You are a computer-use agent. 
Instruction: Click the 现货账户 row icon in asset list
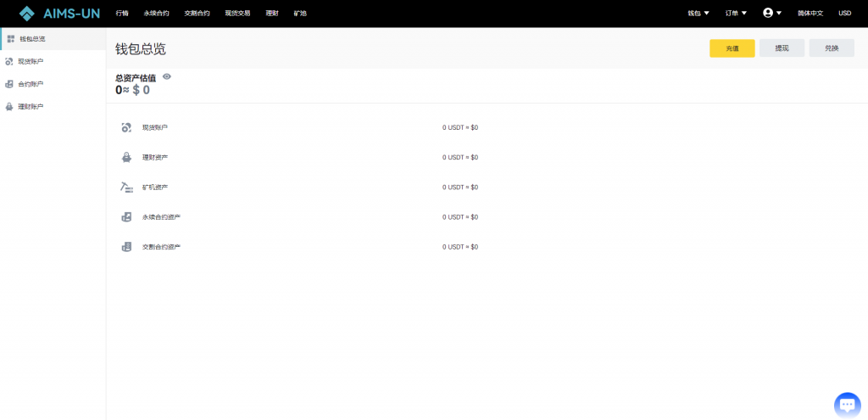pos(126,127)
